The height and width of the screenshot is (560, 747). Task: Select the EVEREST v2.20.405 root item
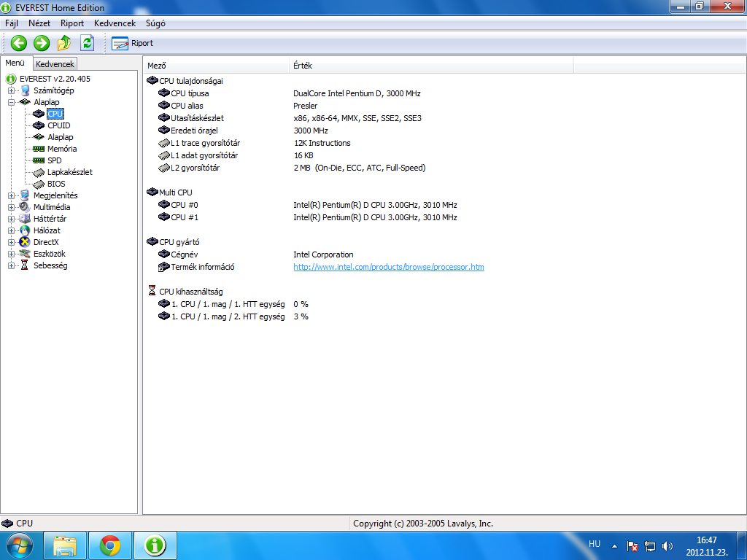(54, 79)
